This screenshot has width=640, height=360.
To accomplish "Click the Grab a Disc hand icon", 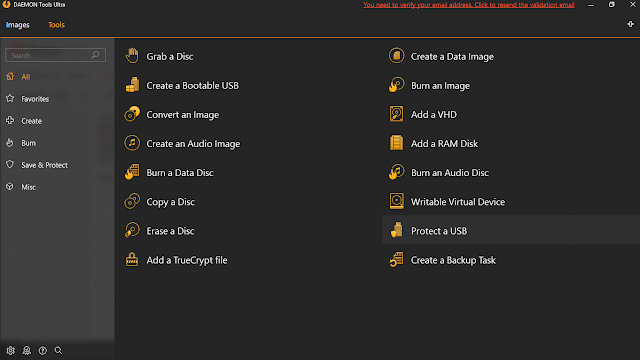I will 132,56.
